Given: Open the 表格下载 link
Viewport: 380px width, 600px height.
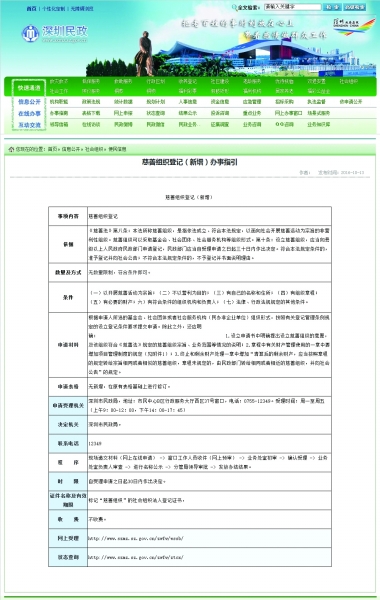Looking at the screenshot, I should pos(91,113).
